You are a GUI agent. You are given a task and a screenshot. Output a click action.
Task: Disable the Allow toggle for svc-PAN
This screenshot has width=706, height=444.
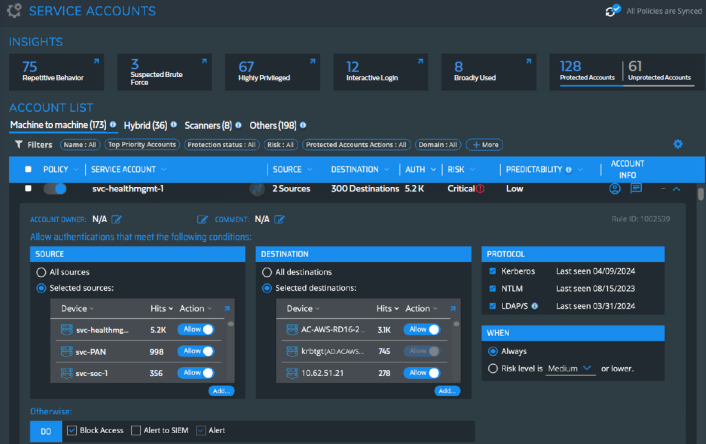click(200, 351)
